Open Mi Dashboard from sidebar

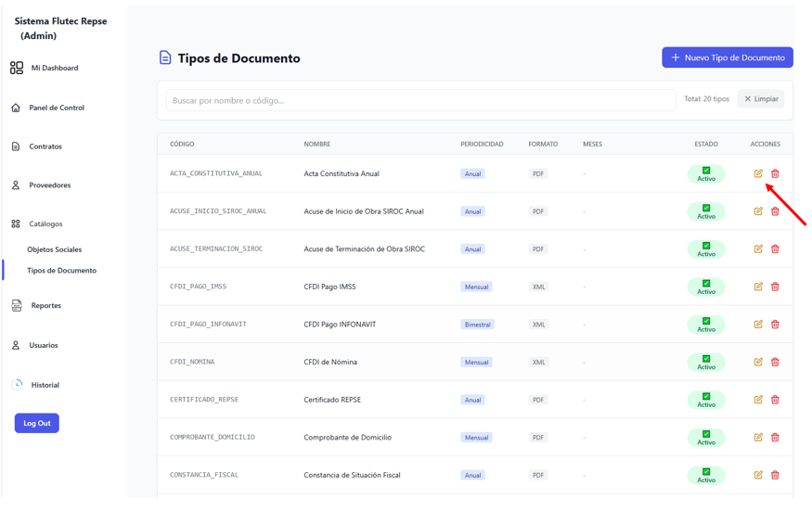click(45, 68)
